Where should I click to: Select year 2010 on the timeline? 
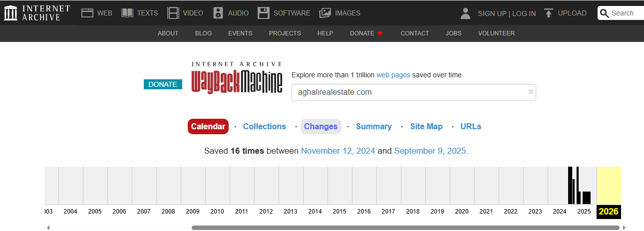tap(217, 212)
